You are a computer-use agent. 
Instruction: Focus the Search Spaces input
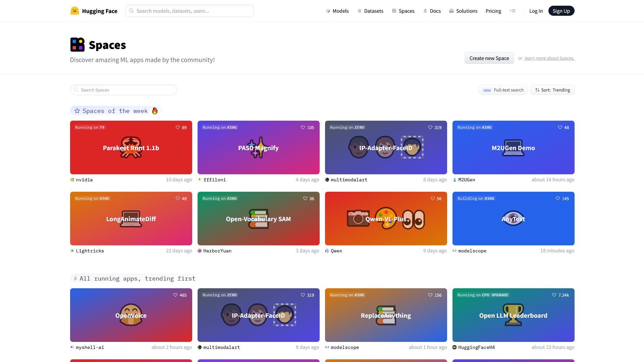pos(123,90)
